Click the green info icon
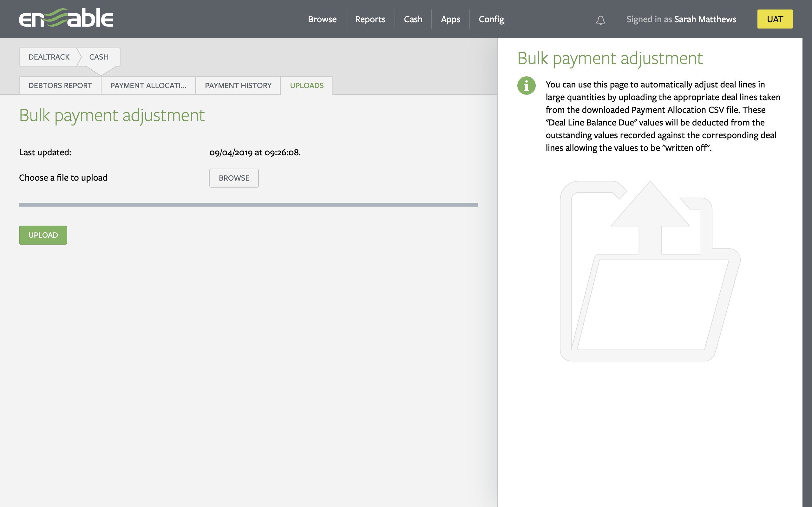812x507 pixels. 526,86
